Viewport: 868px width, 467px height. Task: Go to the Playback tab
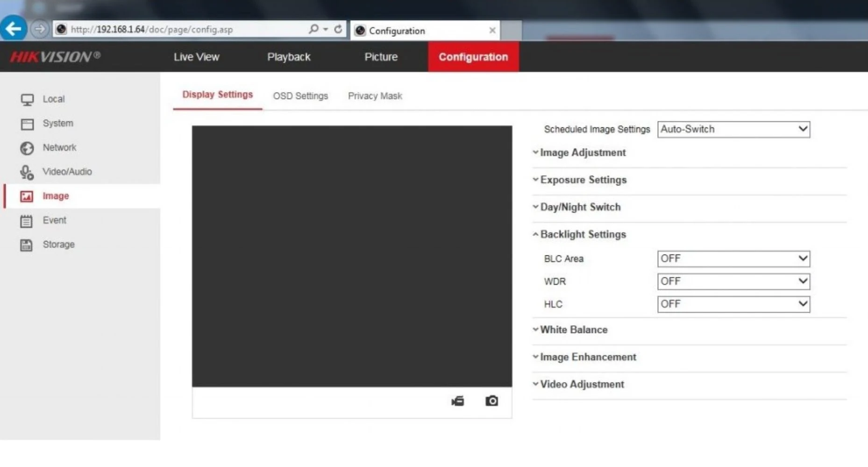289,57
